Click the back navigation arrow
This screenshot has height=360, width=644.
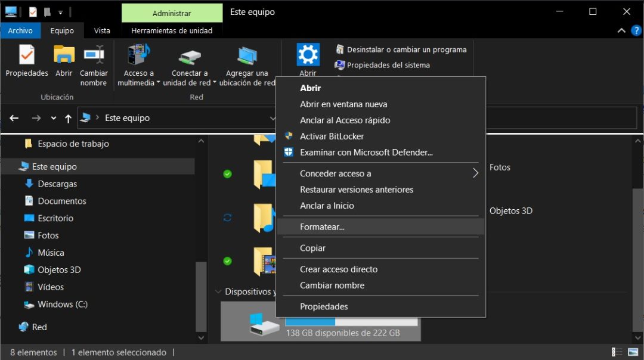click(x=14, y=117)
